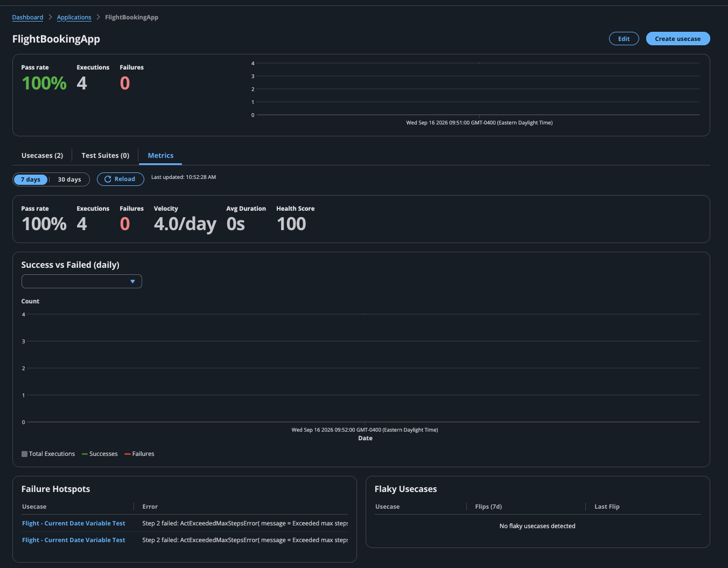Click the 09:52:00 date label on daily chart
The height and width of the screenshot is (568, 728).
tap(365, 430)
